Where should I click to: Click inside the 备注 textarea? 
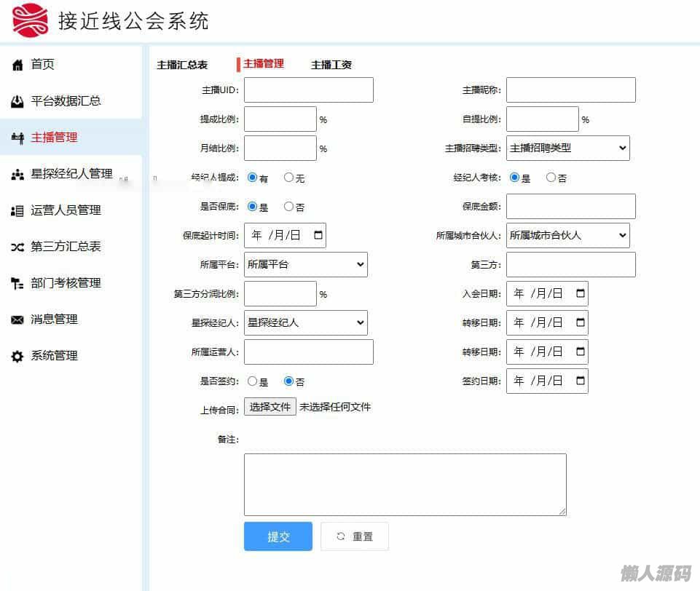pyautogui.click(x=405, y=485)
